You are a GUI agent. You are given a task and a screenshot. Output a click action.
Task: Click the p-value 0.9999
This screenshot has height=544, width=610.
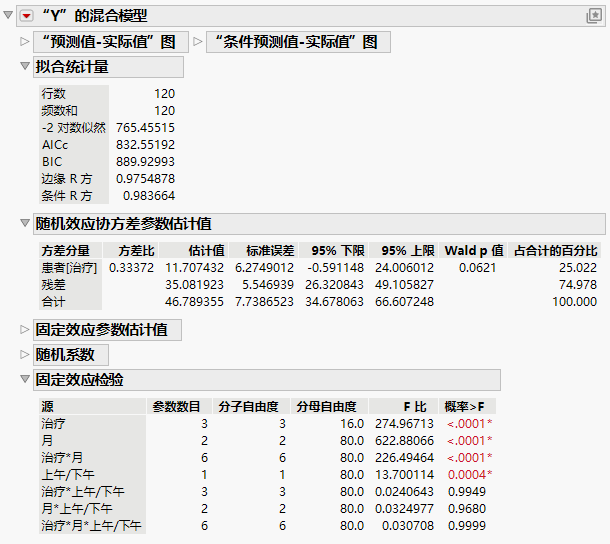pyautogui.click(x=467, y=526)
